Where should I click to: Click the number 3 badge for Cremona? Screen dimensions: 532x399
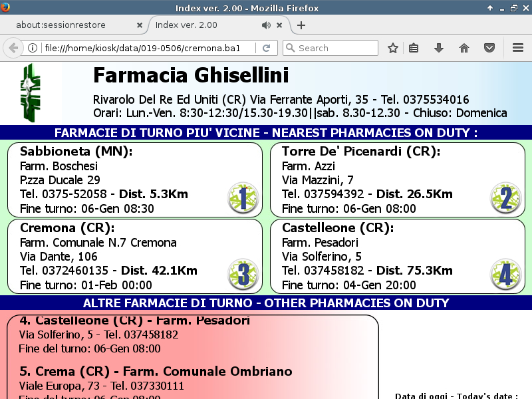coord(243,275)
